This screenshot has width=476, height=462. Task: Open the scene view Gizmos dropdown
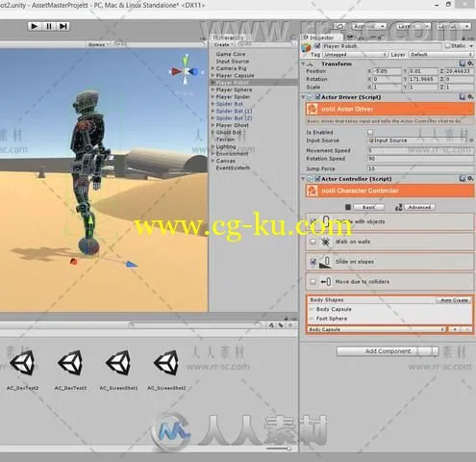tap(99, 44)
